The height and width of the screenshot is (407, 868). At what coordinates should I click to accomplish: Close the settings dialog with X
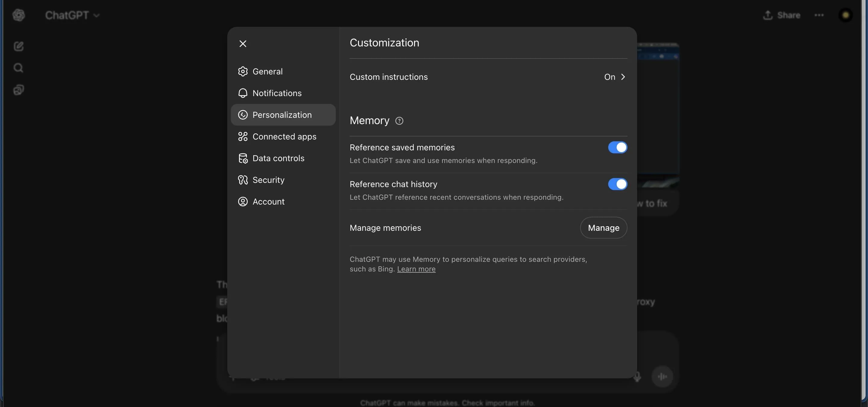point(243,44)
